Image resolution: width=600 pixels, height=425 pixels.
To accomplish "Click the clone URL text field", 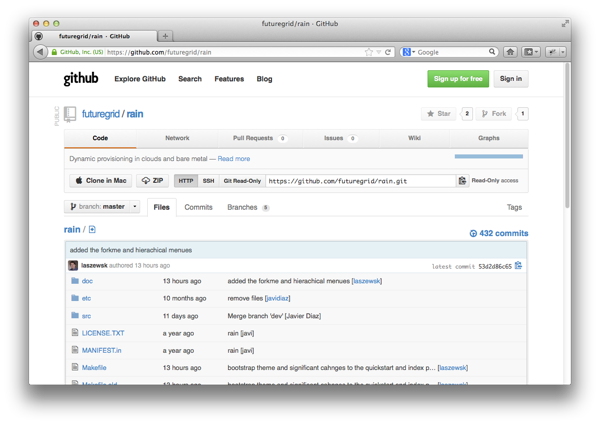I will click(x=361, y=181).
